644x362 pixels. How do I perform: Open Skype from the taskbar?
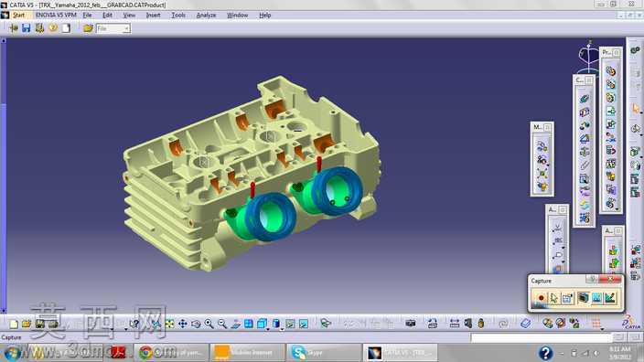323,353
